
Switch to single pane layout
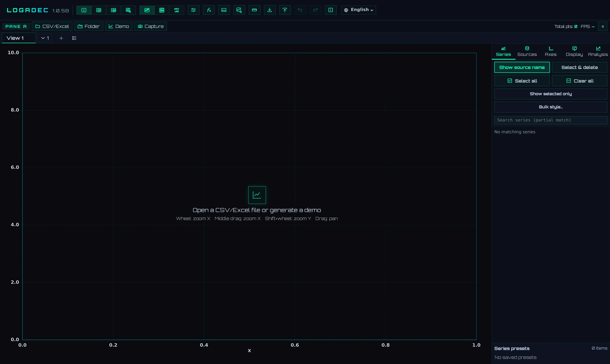point(84,10)
